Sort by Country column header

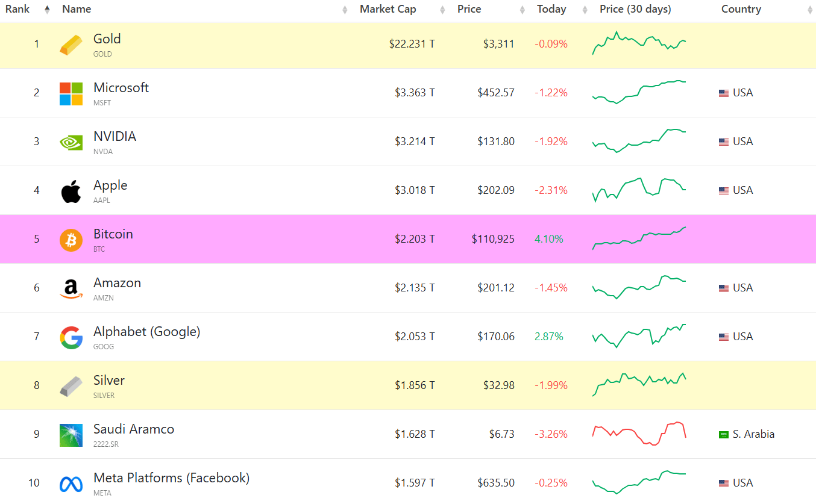tap(741, 9)
